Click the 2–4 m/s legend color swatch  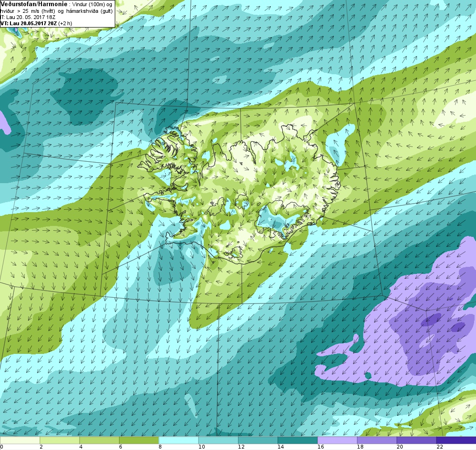point(59,440)
